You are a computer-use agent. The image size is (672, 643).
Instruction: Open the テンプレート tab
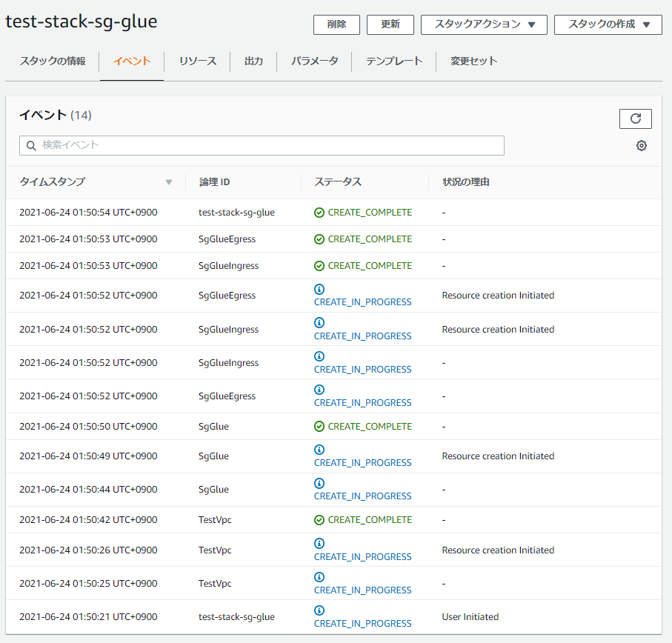coord(394,61)
